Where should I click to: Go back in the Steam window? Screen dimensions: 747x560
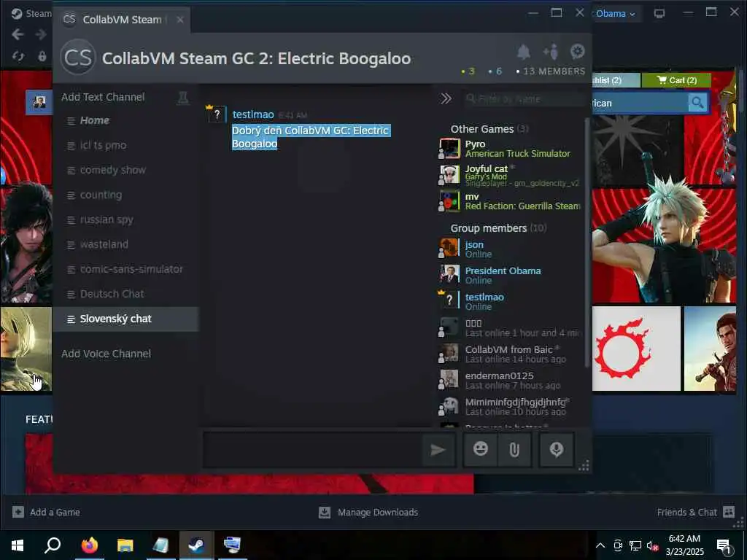point(18,34)
